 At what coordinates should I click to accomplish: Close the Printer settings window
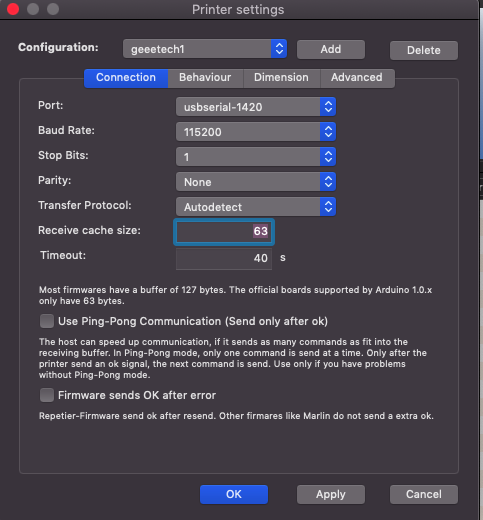point(13,9)
